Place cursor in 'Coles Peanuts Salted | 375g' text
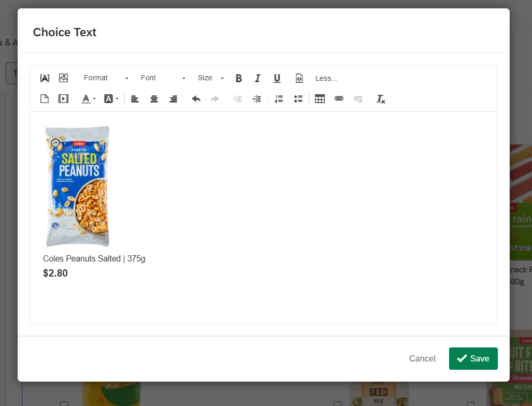Image resolution: width=532 pixels, height=406 pixels. [94, 258]
